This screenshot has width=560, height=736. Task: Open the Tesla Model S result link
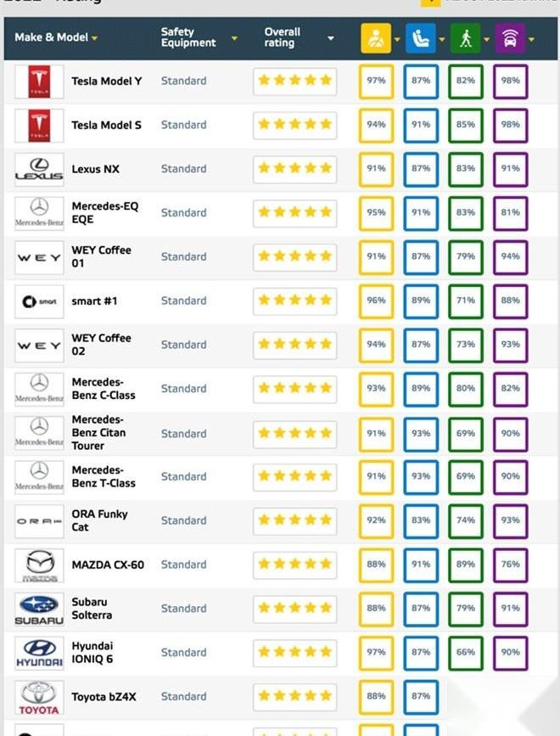[x=106, y=125]
